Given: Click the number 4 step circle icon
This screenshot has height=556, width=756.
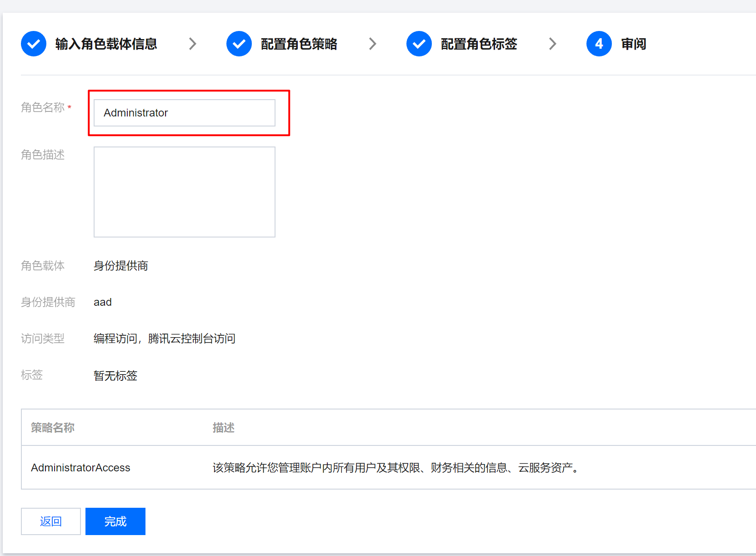Looking at the screenshot, I should pos(599,44).
